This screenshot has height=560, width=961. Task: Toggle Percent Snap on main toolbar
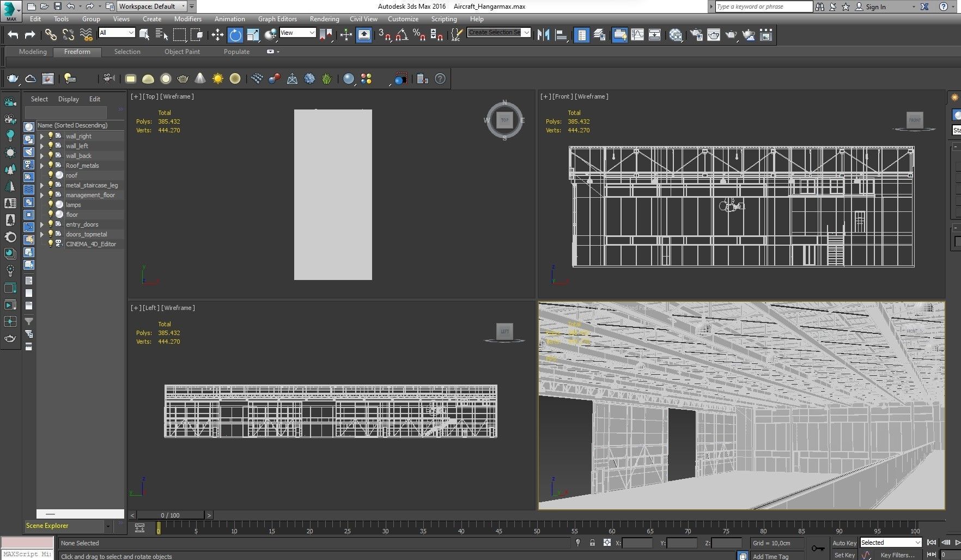419,35
